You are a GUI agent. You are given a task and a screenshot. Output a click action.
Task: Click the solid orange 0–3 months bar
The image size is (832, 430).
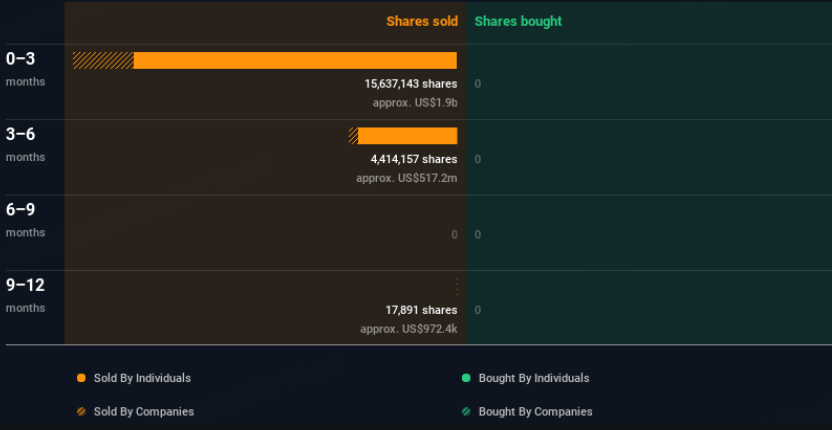coord(295,61)
